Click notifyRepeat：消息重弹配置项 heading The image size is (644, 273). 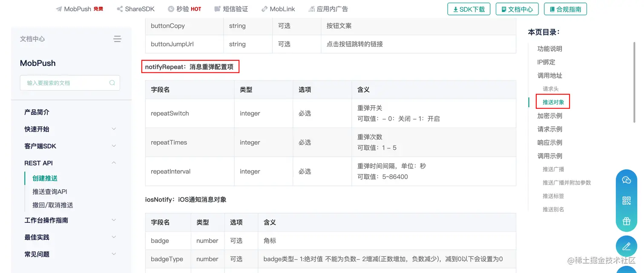pyautogui.click(x=189, y=67)
